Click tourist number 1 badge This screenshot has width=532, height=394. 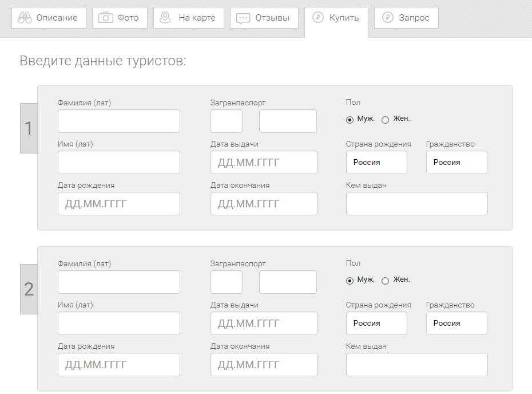coord(29,128)
